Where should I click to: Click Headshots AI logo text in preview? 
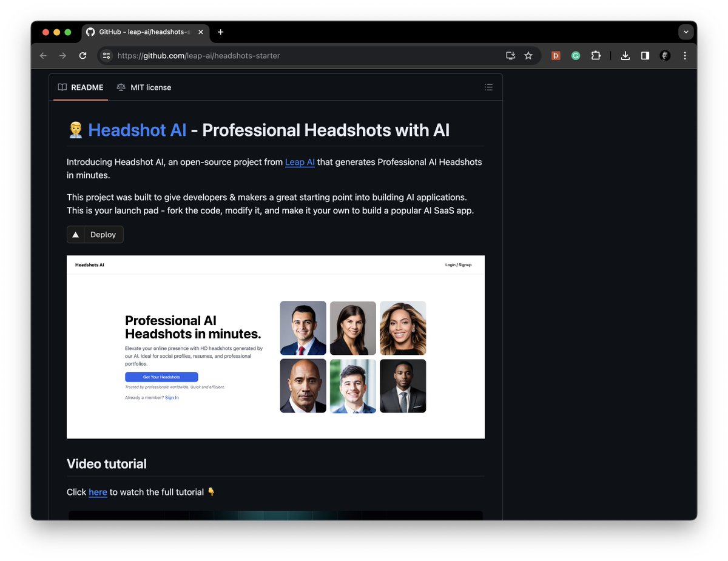coord(90,265)
